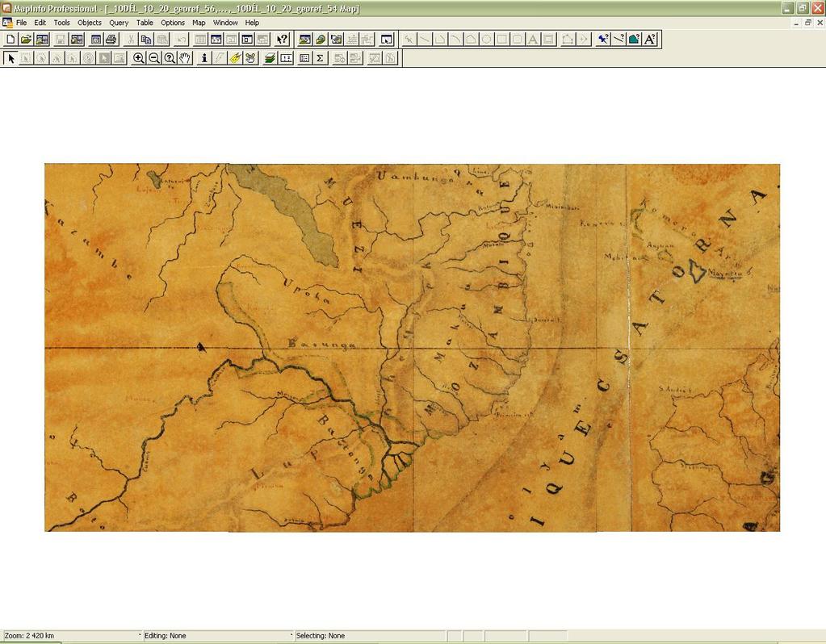This screenshot has height=644, width=826.
Task: Click the Save Workspace icon
Action: click(77, 40)
